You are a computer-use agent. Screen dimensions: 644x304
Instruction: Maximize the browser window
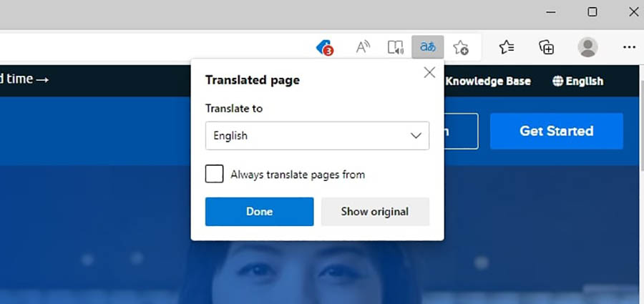[x=592, y=12]
